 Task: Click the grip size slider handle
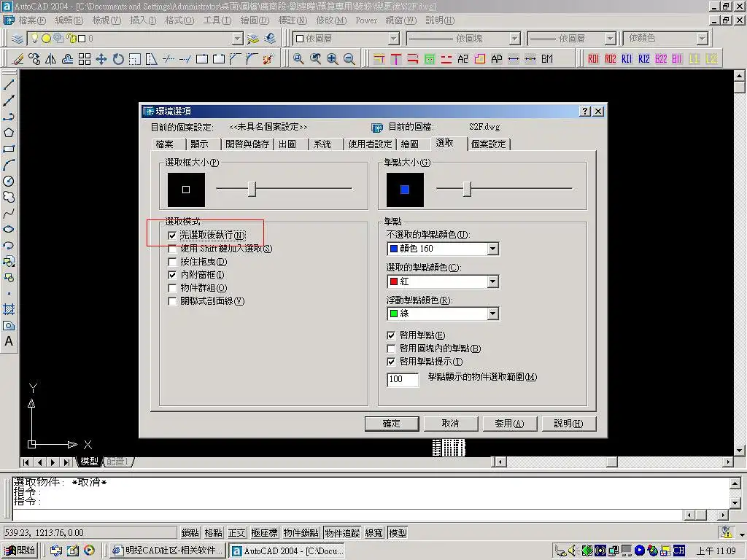tap(468, 189)
